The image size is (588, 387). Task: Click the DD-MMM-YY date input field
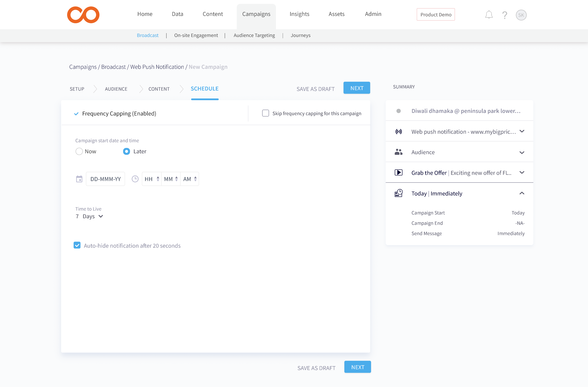click(105, 179)
